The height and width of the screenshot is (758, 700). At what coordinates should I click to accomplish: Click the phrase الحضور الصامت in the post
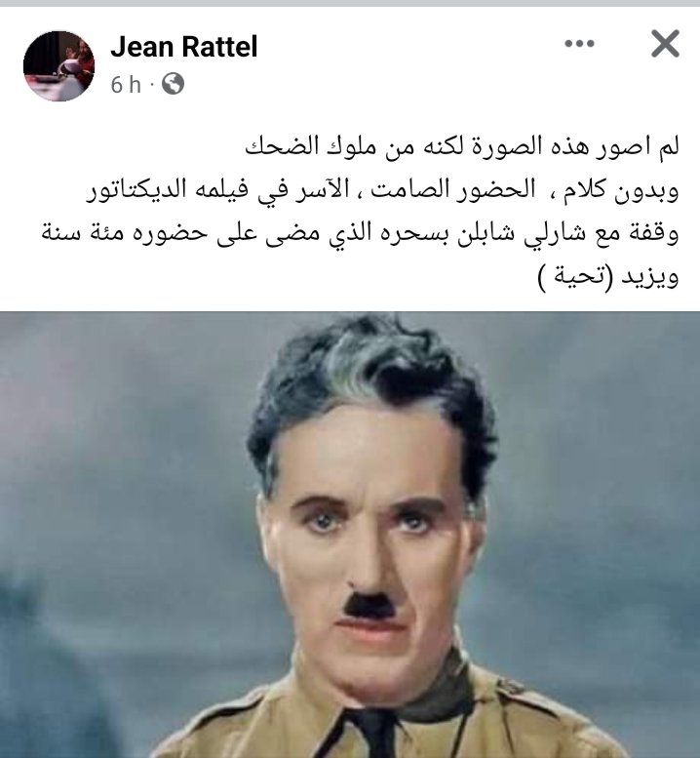point(452,189)
